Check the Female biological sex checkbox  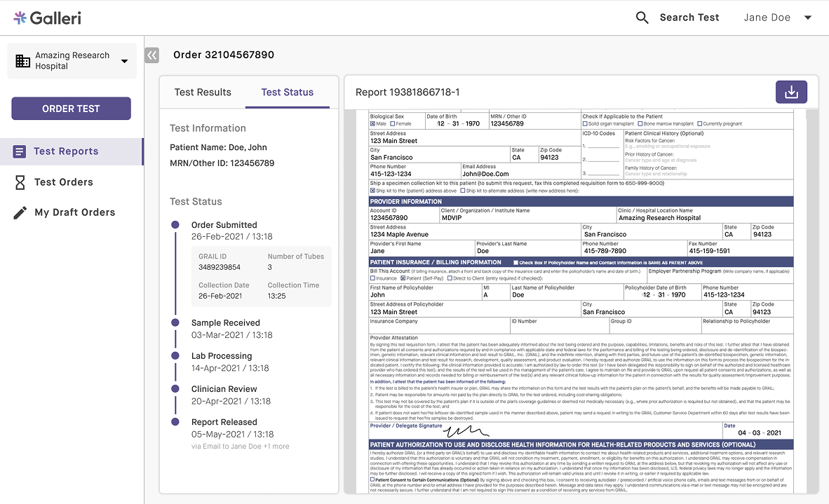[392, 124]
